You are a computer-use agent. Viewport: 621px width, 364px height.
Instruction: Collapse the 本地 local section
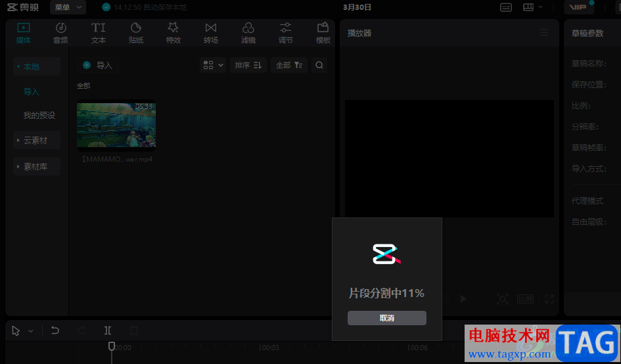(36, 66)
